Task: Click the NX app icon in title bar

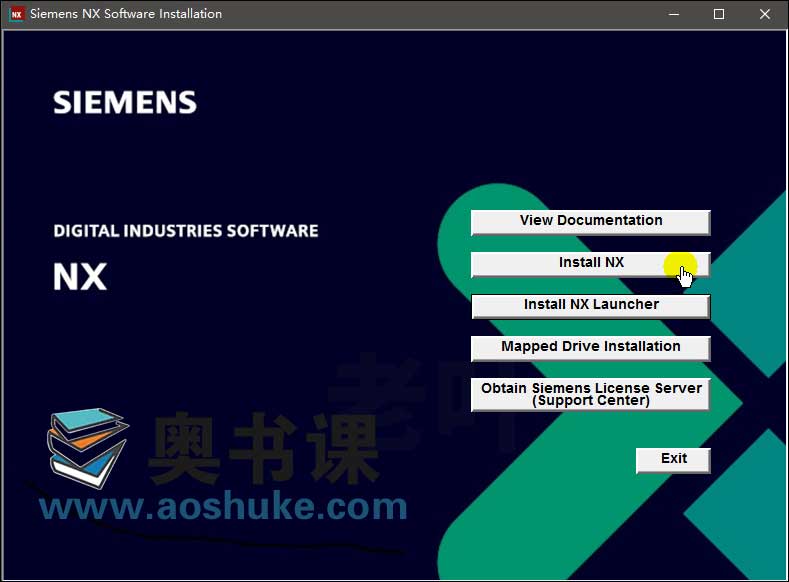Action: (x=16, y=14)
